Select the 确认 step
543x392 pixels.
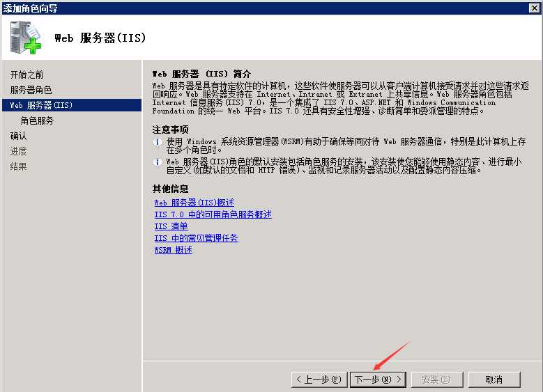(18, 136)
